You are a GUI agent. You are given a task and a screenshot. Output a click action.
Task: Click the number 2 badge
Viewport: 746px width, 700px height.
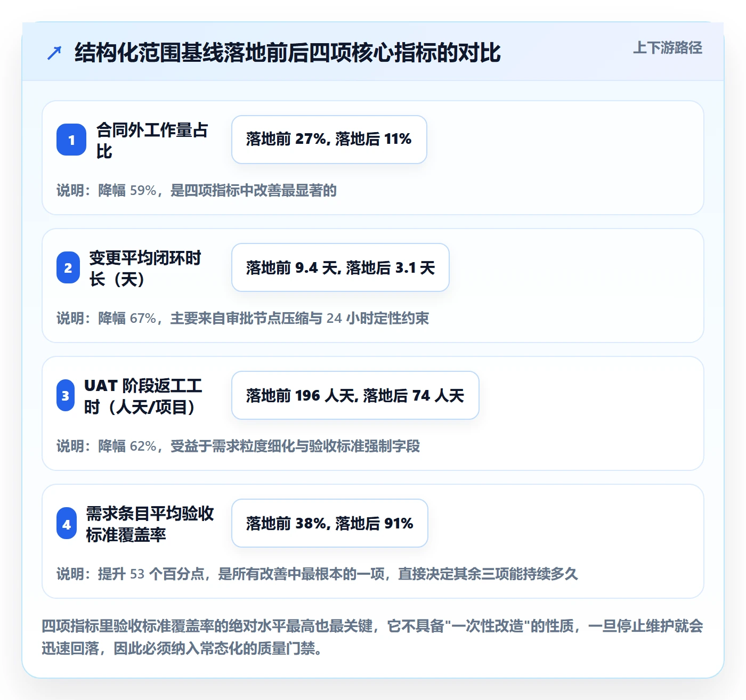68,267
